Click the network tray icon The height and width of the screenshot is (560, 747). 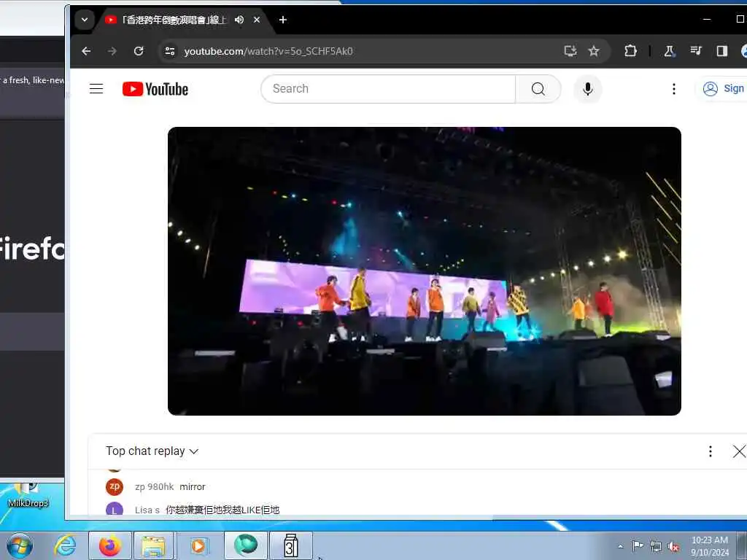coord(656,546)
